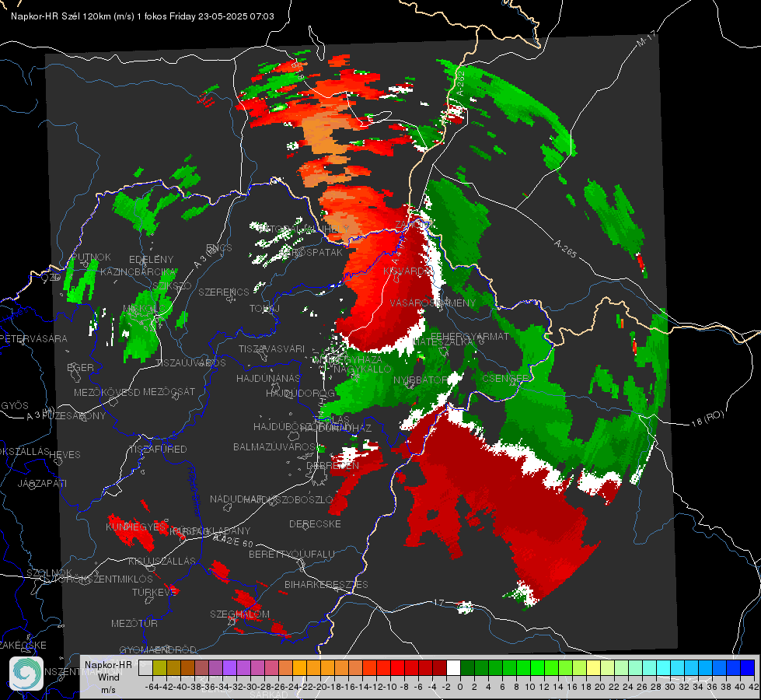This screenshot has width=761, height=700.
Task: Click the SZERENCS city label
Action: point(224,292)
